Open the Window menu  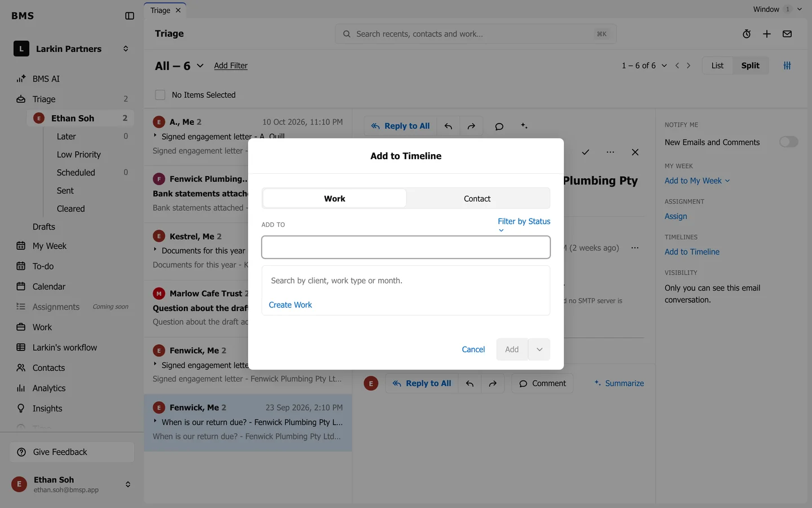pos(777,9)
